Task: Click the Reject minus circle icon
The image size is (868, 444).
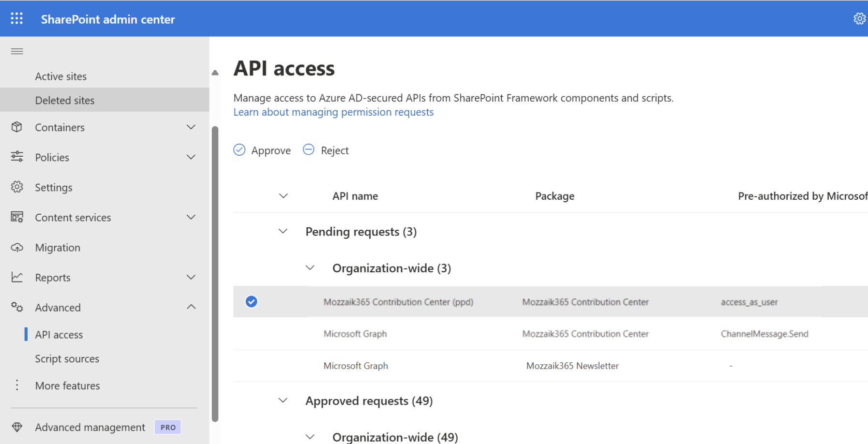Action: pos(309,149)
